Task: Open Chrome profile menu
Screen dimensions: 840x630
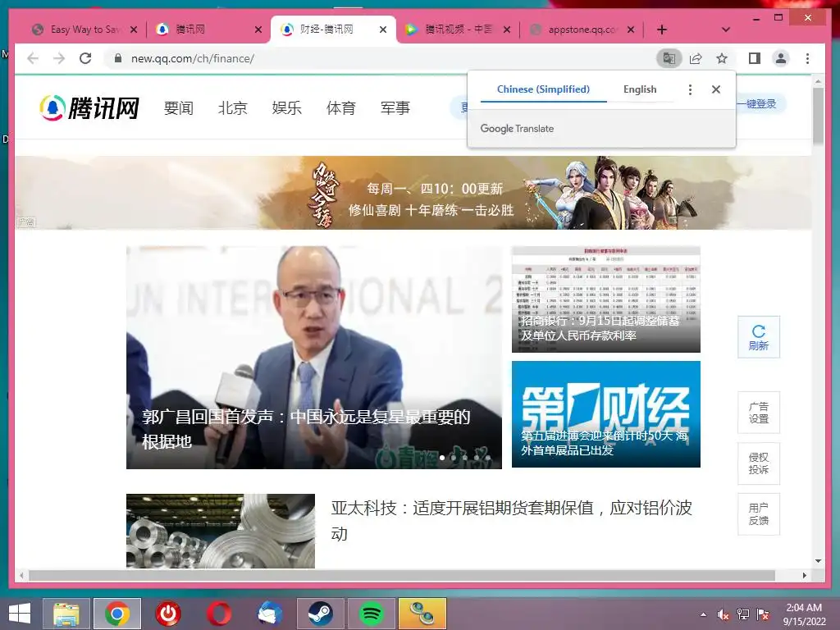Action: pyautogui.click(x=781, y=58)
